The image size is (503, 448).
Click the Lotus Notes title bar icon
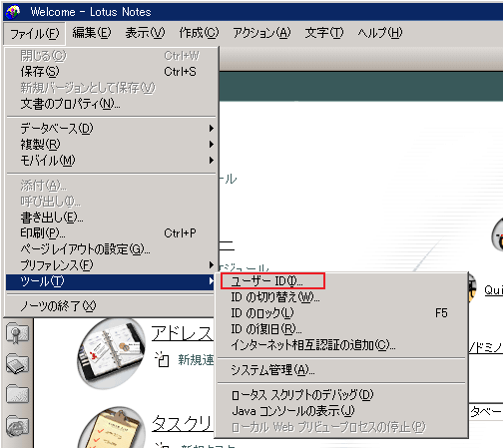pos(13,12)
